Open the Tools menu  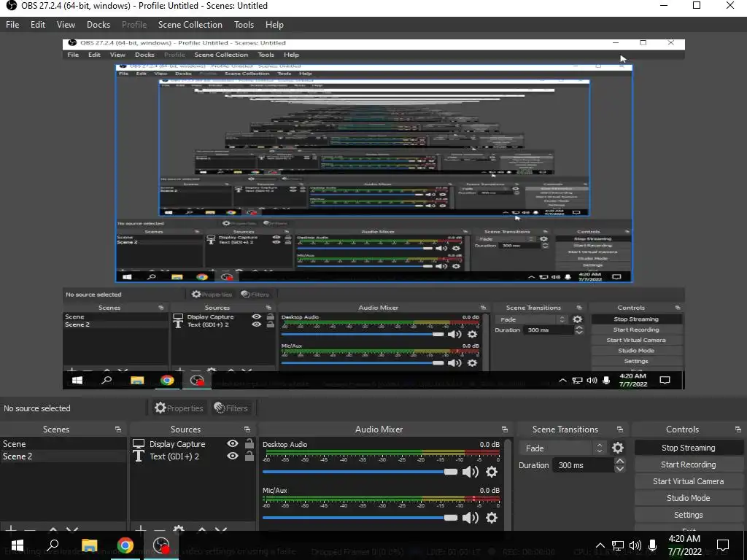coord(244,25)
